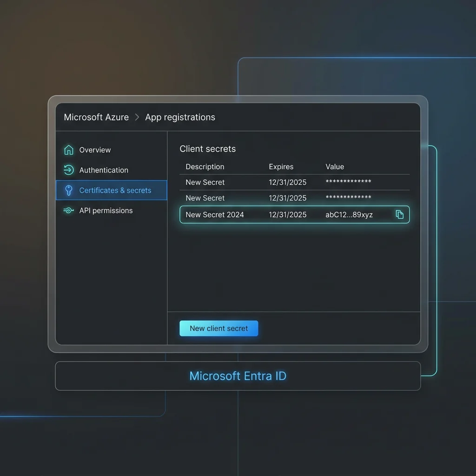476x476 pixels.
Task: Click the Description column header
Action: click(x=205, y=167)
